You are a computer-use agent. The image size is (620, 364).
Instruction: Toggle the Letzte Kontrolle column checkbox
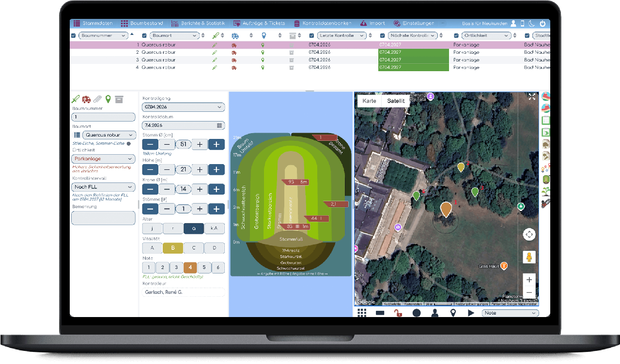pos(311,36)
